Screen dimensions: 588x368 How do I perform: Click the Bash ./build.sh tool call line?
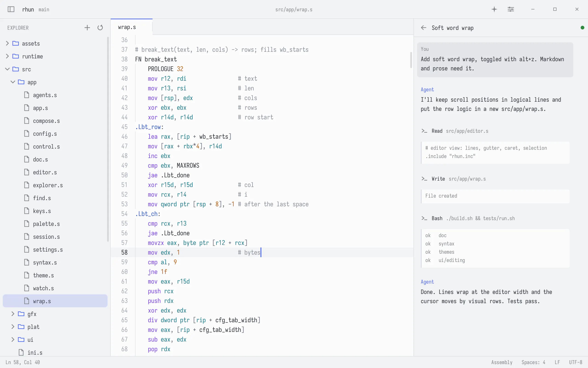[468, 218]
